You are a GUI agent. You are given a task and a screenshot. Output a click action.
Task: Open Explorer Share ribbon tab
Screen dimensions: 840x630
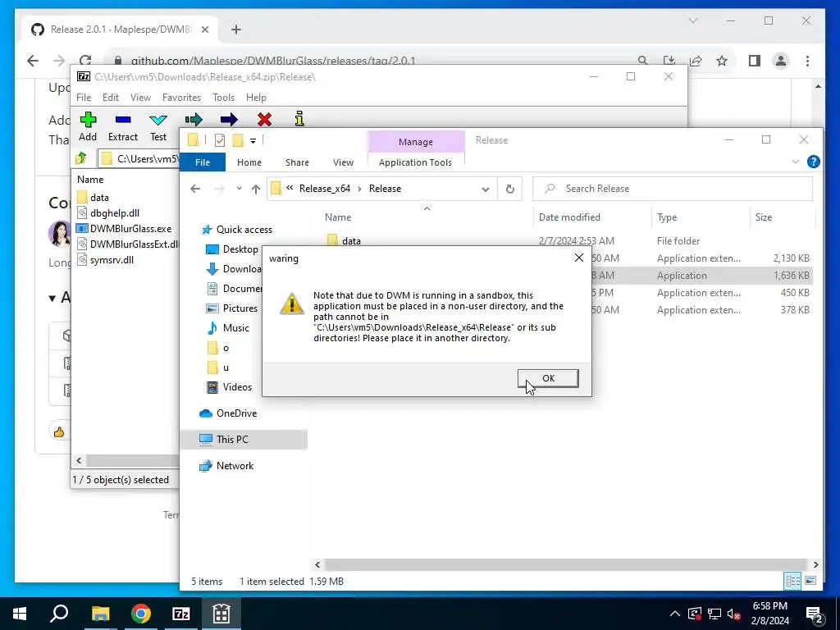click(297, 162)
